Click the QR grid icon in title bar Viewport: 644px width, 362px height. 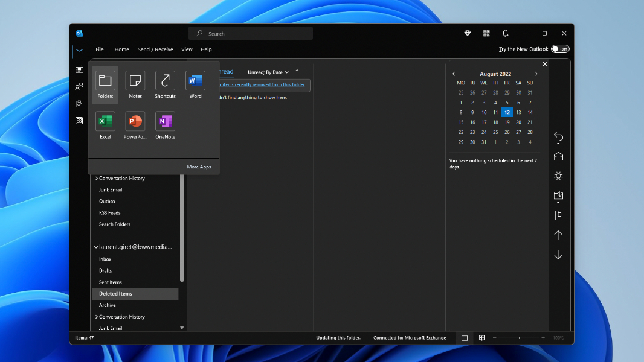[486, 33]
